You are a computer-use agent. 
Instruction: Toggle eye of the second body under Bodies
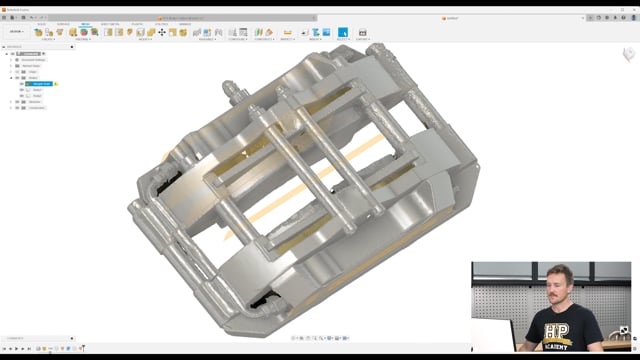coord(22,89)
